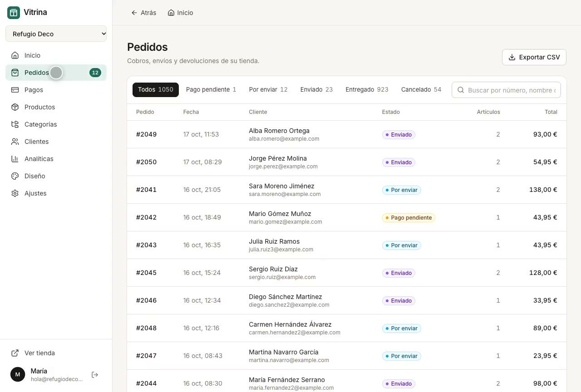The height and width of the screenshot is (392, 581).
Task: Click the Diseño palette icon
Action: tap(15, 176)
